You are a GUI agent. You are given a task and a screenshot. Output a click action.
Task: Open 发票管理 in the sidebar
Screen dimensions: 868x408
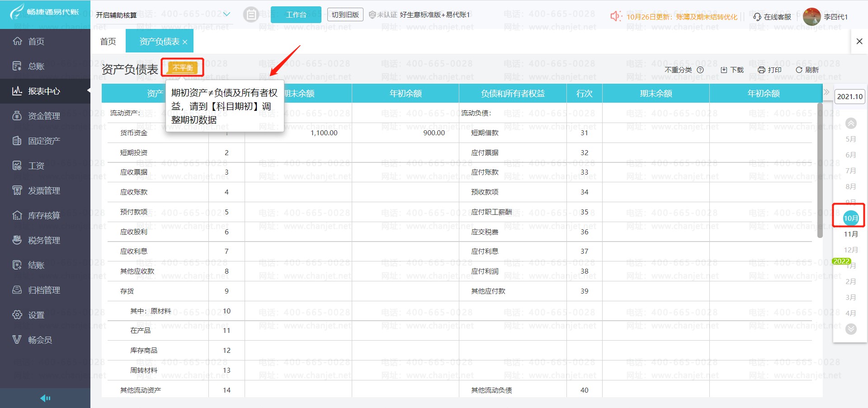pos(43,191)
